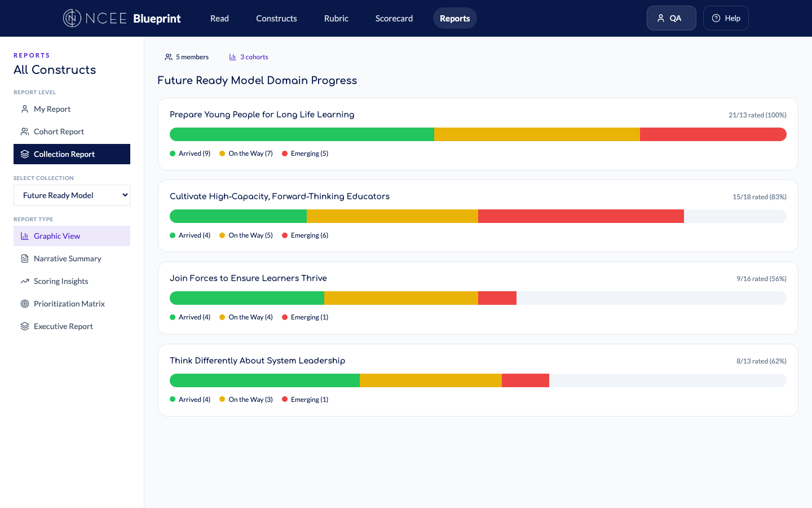812x508 pixels.
Task: Click the red Emerging segment of the Educators bar
Action: [581, 216]
